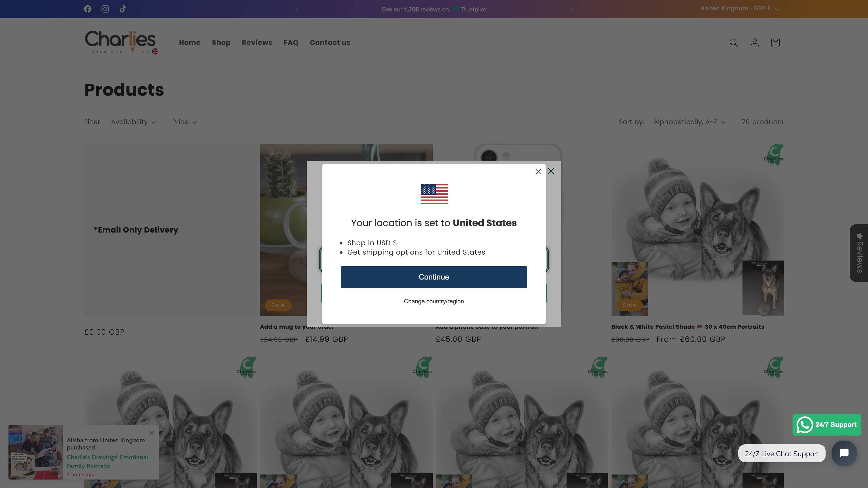Open the Alphabetically, A-Z sort dropdown
This screenshot has height=488, width=868.
pos(689,122)
